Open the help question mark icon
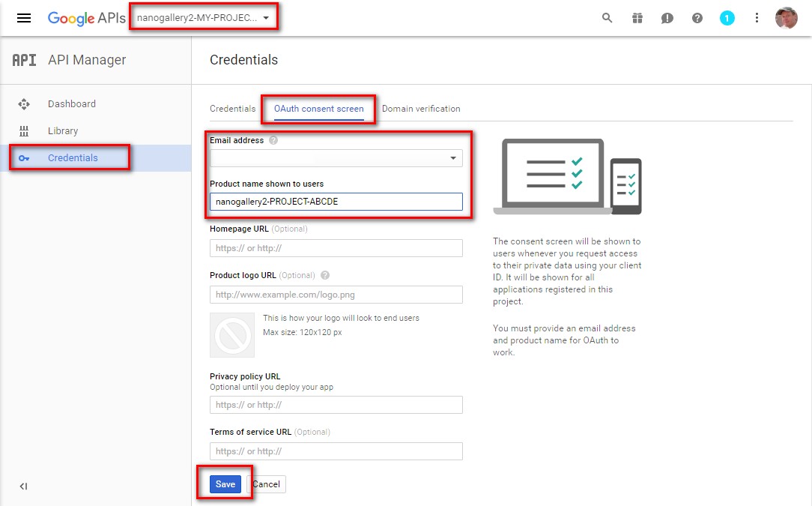Image resolution: width=812 pixels, height=506 pixels. [x=697, y=18]
